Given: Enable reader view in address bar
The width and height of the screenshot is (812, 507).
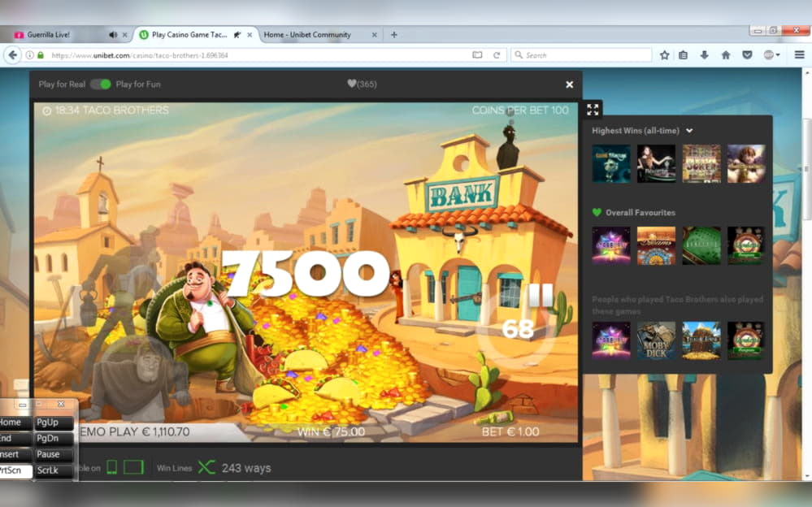Looking at the screenshot, I should tap(477, 55).
